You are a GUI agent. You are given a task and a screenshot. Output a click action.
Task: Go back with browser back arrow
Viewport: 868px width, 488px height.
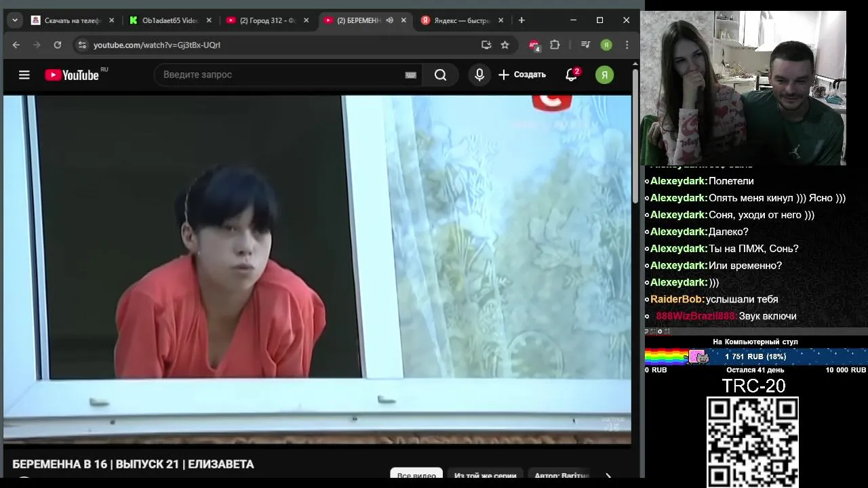pyautogui.click(x=16, y=45)
